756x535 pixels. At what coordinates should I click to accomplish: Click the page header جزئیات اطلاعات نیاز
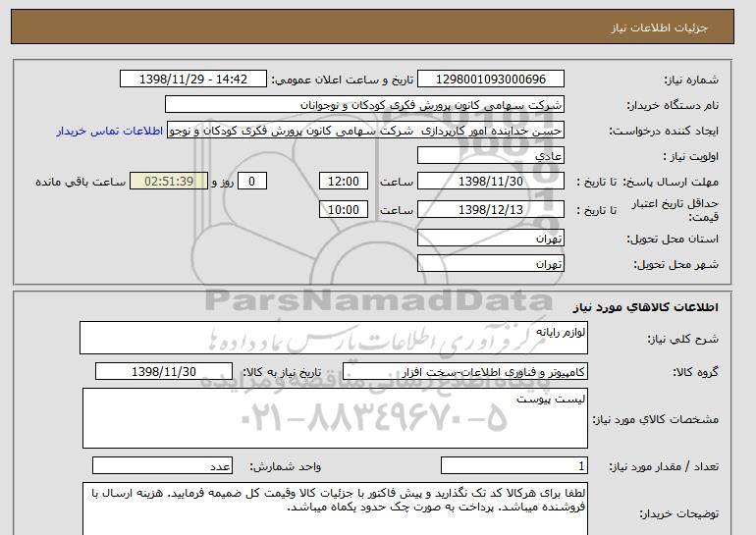(x=659, y=27)
